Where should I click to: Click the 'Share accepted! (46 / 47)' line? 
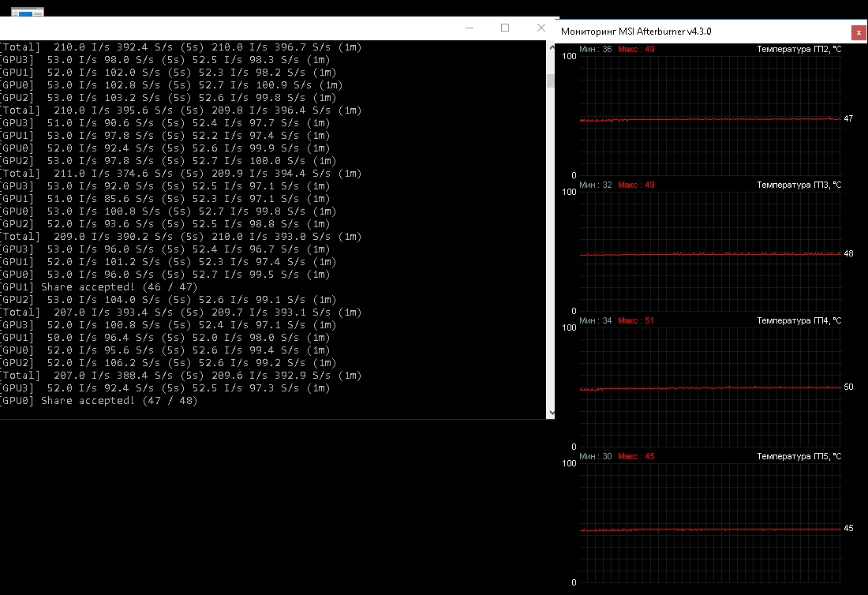[118, 287]
